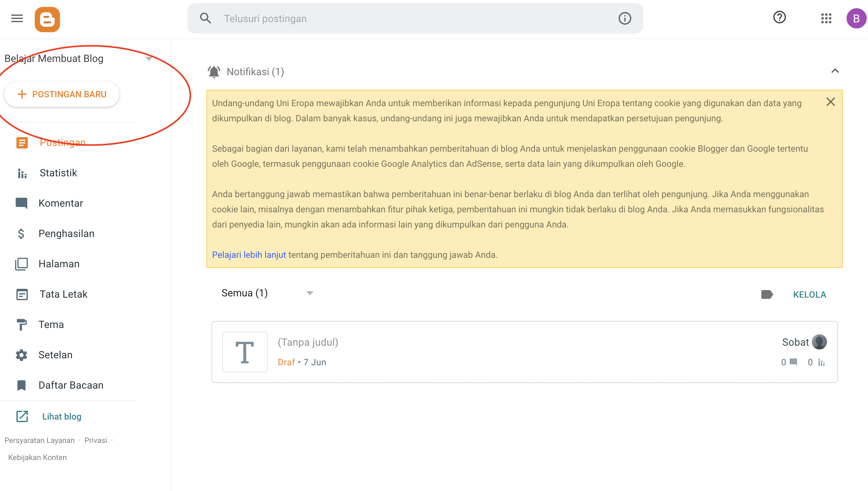Open the Lihat blog external link
This screenshot has height=491, width=868.
point(62,416)
